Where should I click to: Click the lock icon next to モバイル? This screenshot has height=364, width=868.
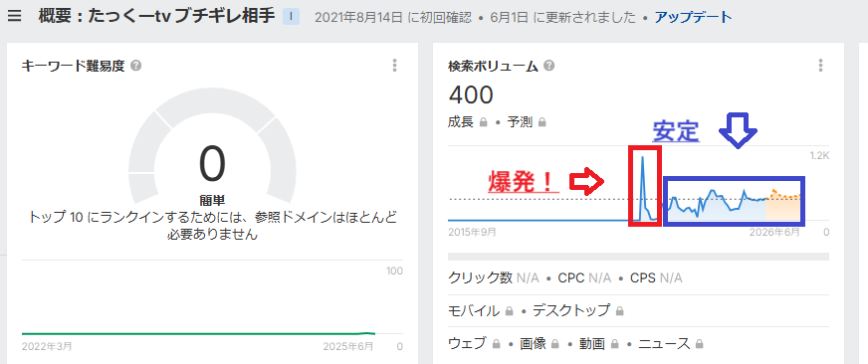pos(509,311)
